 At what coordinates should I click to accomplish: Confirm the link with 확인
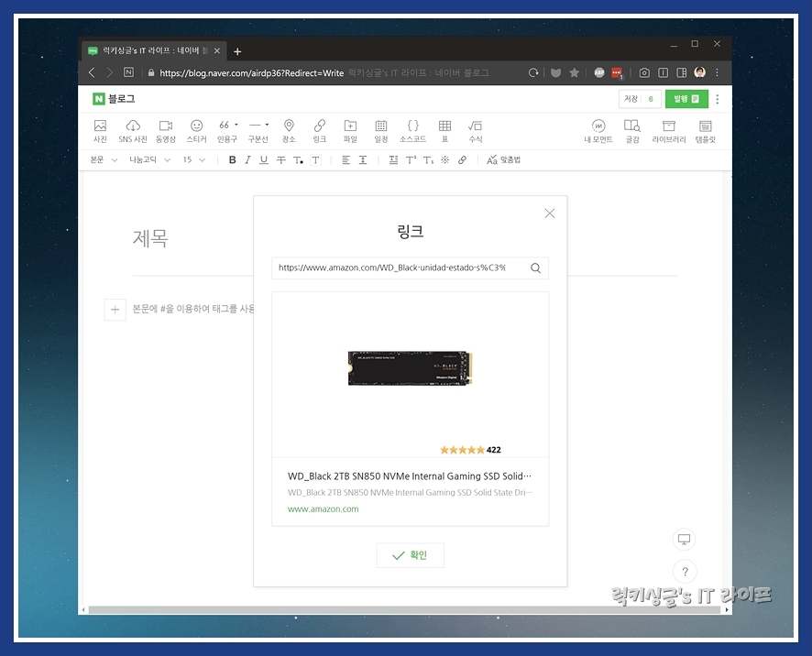411,555
